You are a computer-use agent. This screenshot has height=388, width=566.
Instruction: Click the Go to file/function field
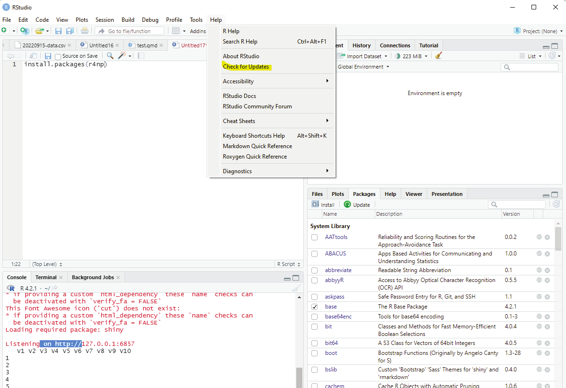(129, 31)
